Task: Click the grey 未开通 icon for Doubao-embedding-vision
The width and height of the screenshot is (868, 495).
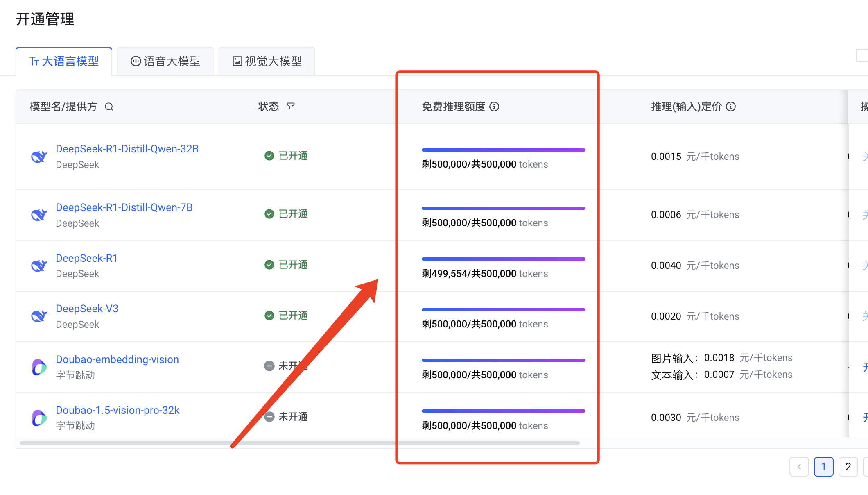Action: point(269,366)
